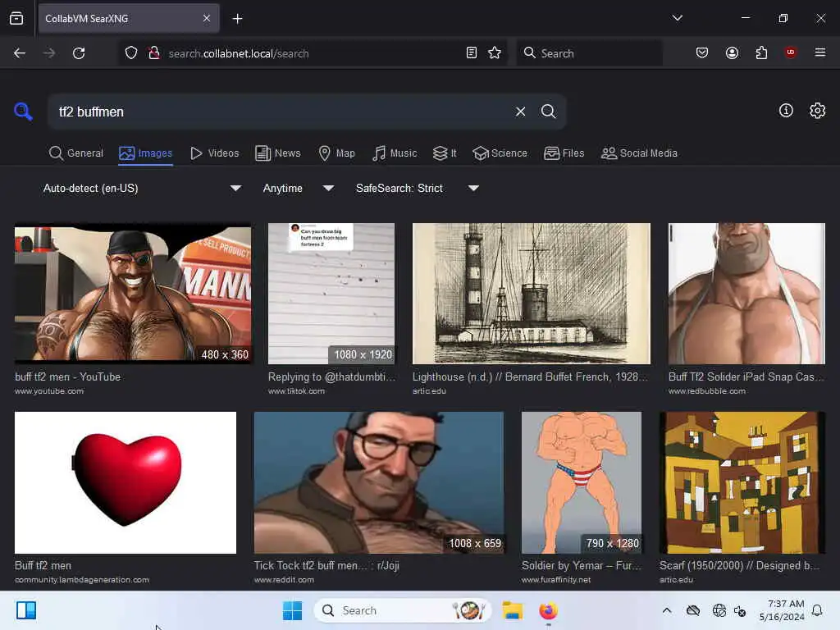Click the insecure connection padlock icon
The height and width of the screenshot is (630, 840).
click(153, 53)
